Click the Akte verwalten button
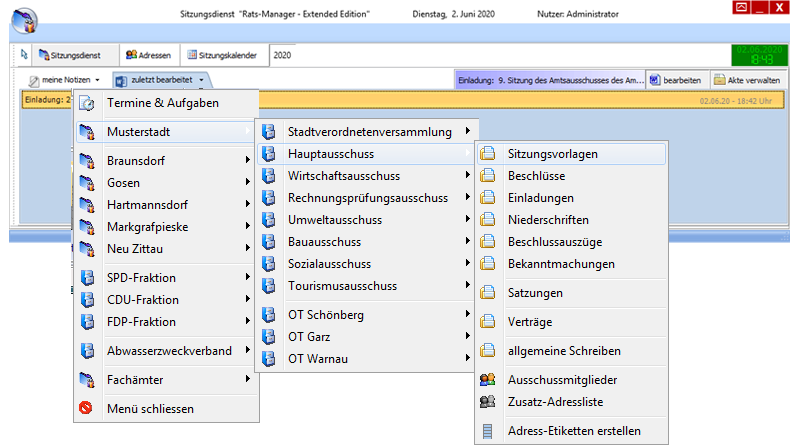 pyautogui.click(x=747, y=80)
